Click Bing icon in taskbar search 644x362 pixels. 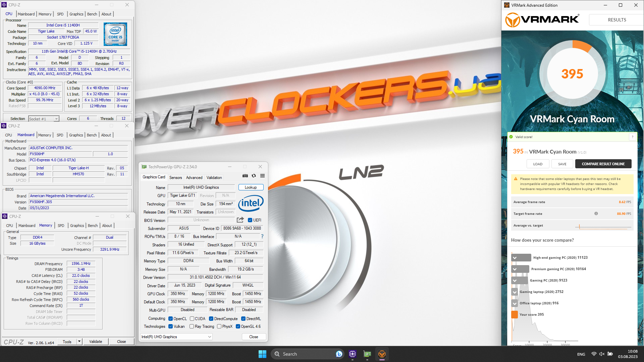339,354
